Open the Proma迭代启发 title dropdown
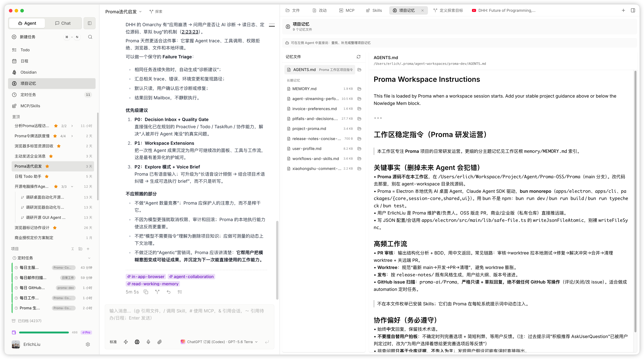Image resolution: width=644 pixels, height=359 pixels. (124, 12)
